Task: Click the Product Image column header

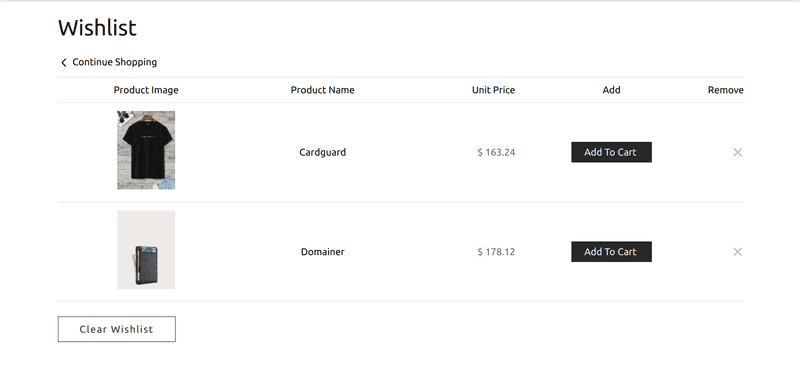Action: (146, 90)
